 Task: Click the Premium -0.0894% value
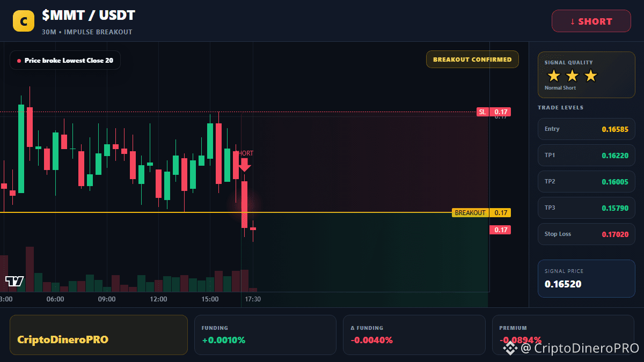520,340
